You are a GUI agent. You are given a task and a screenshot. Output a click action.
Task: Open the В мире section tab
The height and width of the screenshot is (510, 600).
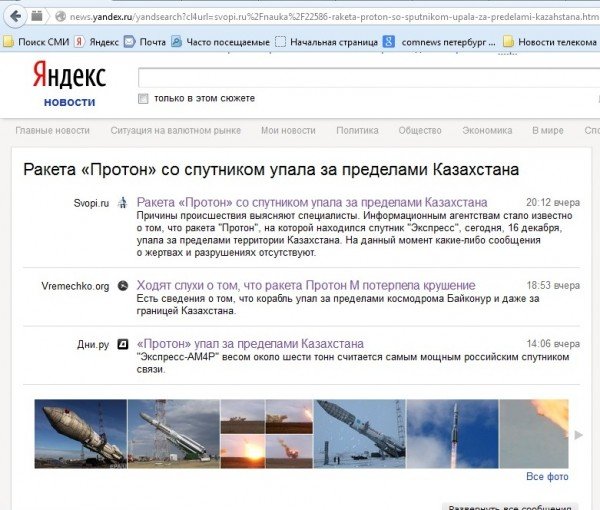pos(548,130)
